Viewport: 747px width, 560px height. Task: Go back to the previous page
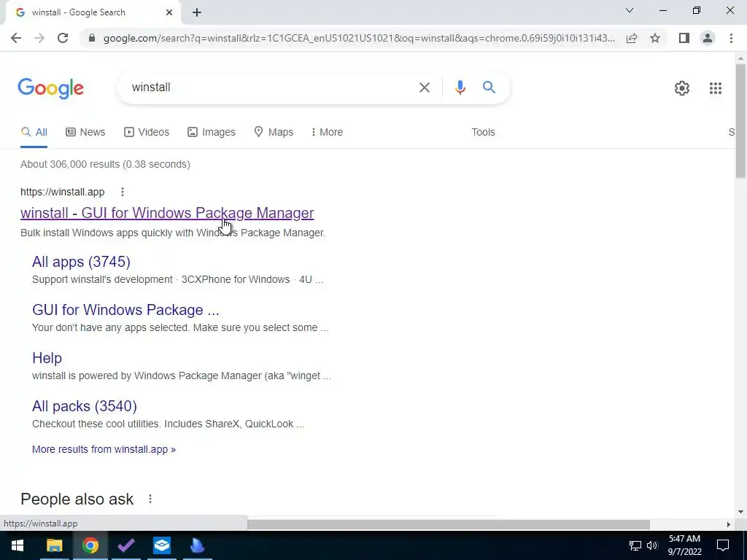(x=16, y=38)
